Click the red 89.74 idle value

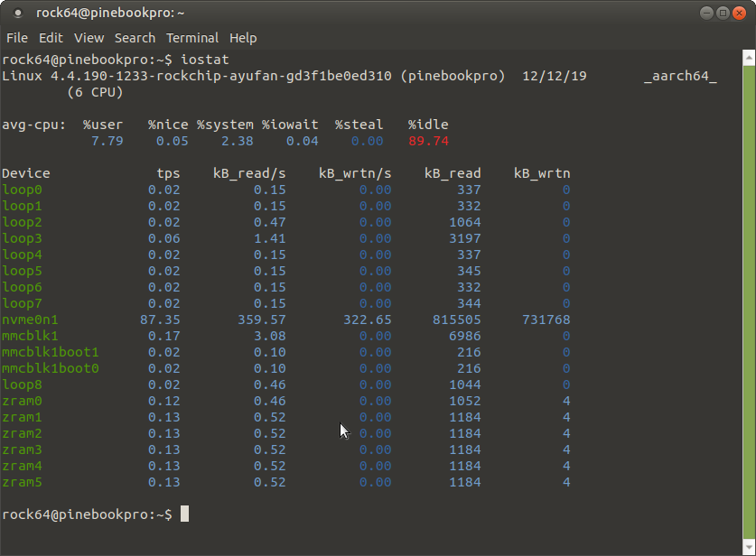[428, 141]
